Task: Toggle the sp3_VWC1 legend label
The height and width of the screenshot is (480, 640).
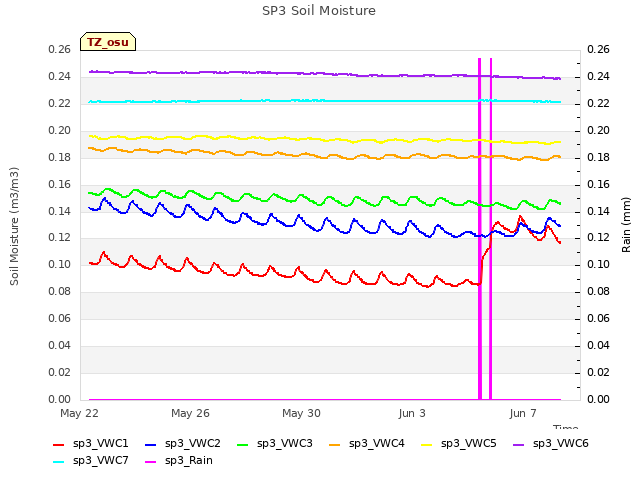Action: click(101, 444)
